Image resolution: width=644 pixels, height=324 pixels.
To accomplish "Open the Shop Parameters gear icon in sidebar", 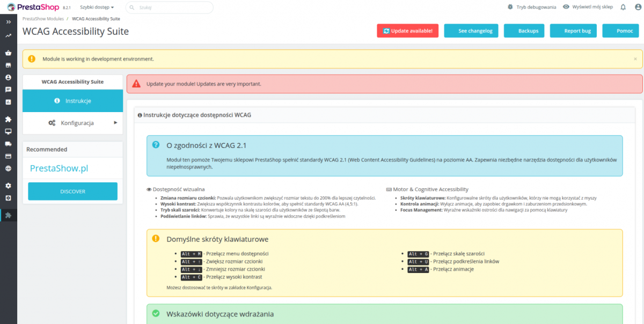I will point(9,186).
